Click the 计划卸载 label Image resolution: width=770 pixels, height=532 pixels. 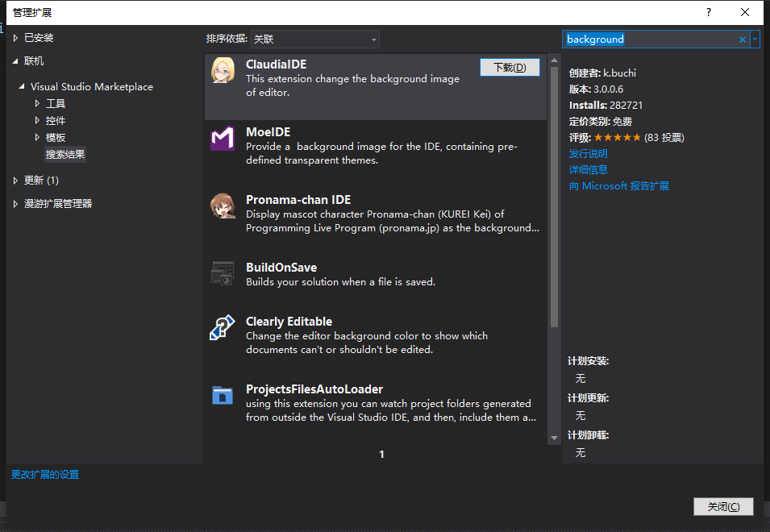pyautogui.click(x=589, y=435)
